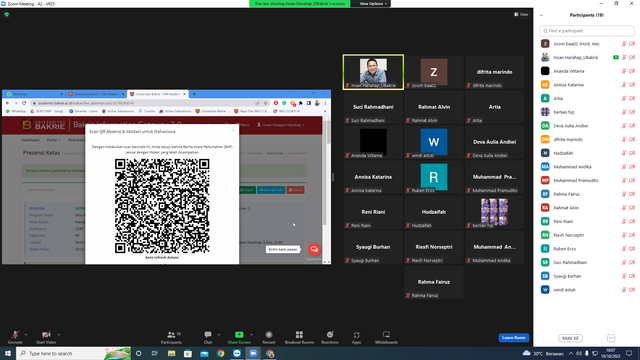The height and width of the screenshot is (360, 640).
Task: Show hidden system tray icons
Action: (571, 353)
